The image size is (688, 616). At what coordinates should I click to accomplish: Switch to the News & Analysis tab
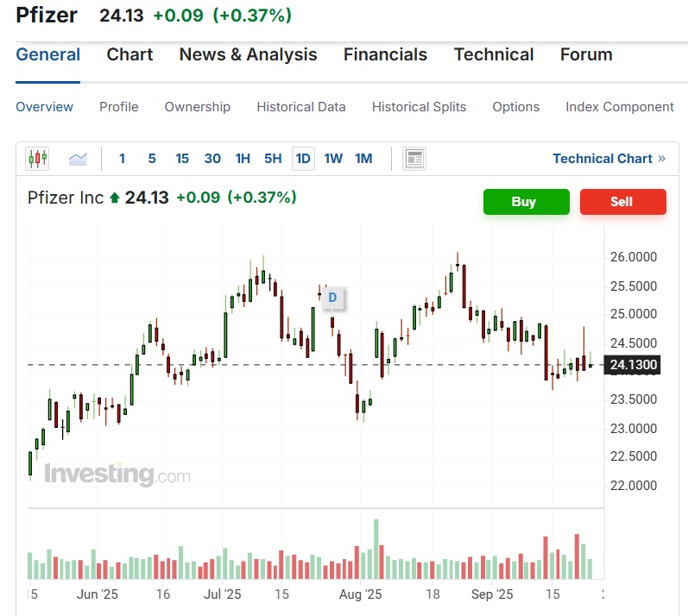pos(248,54)
